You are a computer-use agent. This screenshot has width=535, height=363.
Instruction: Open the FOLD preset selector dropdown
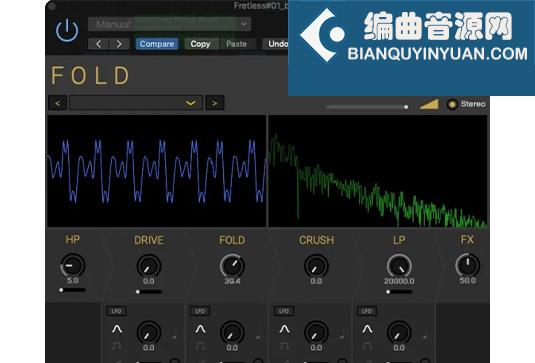coord(136,103)
